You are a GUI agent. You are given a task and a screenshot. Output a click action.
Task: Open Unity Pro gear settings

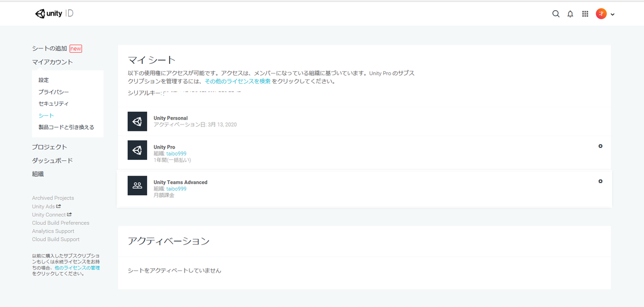pos(601,146)
